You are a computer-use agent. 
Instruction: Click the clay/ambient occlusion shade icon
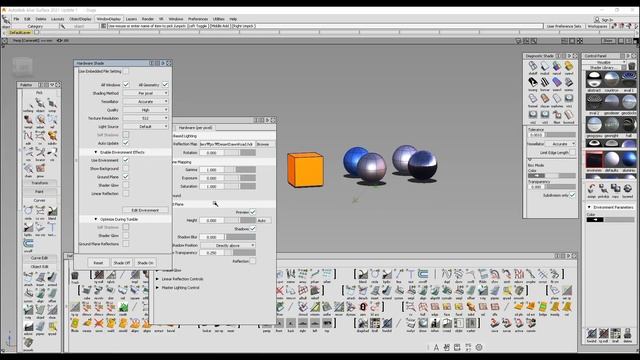[x=545, y=98]
